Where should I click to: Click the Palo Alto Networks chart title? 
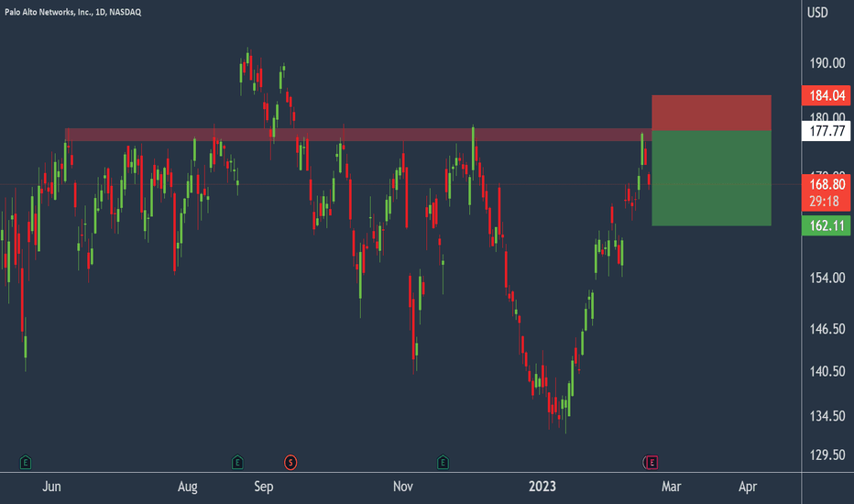pos(73,11)
